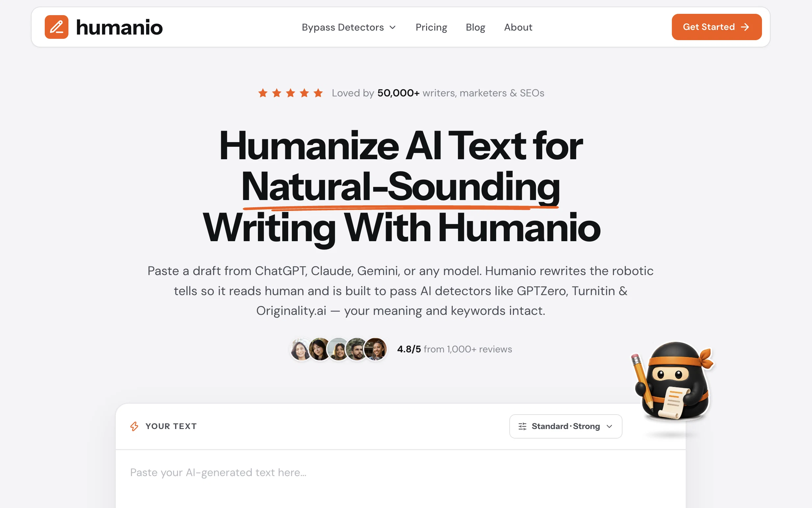Click the third orange rating star

291,93
